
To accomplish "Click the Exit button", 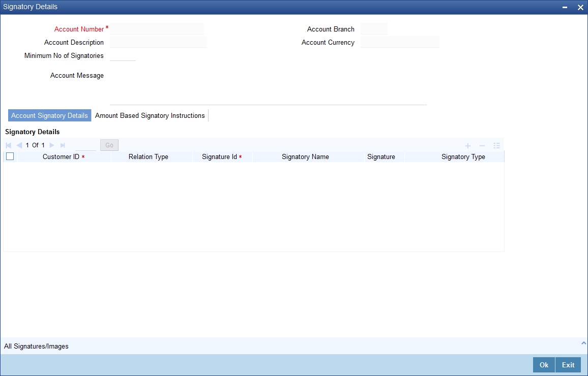I will [568, 365].
